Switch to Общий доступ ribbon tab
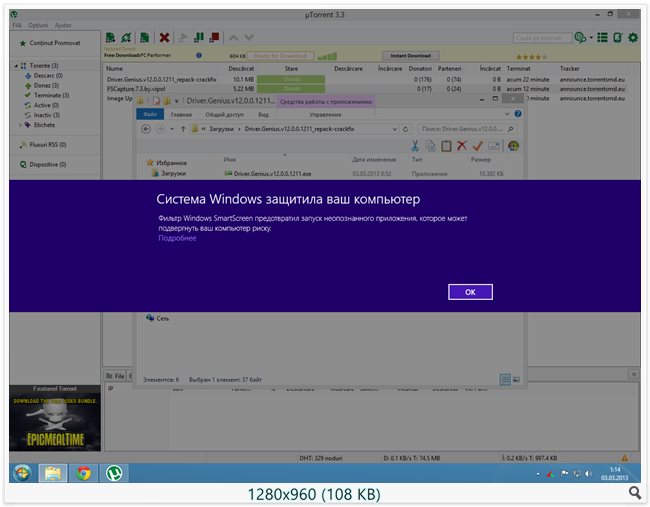The image size is (650, 507). tap(224, 114)
